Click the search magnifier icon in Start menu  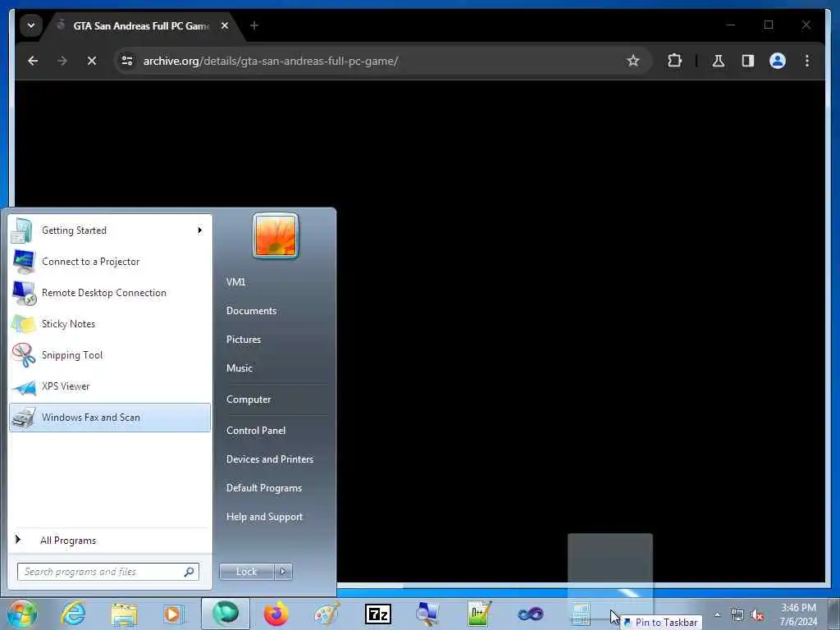[189, 572]
